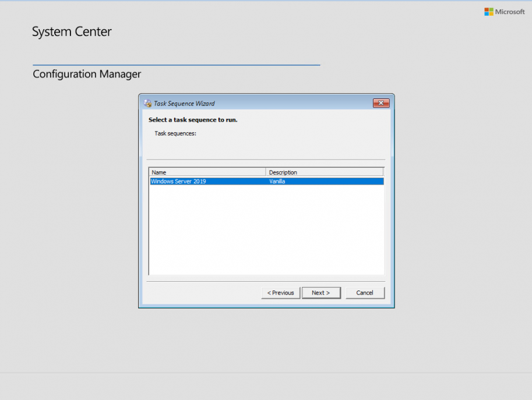Click the boundary between Name and Description headers
532x400 pixels.
[x=266, y=172]
